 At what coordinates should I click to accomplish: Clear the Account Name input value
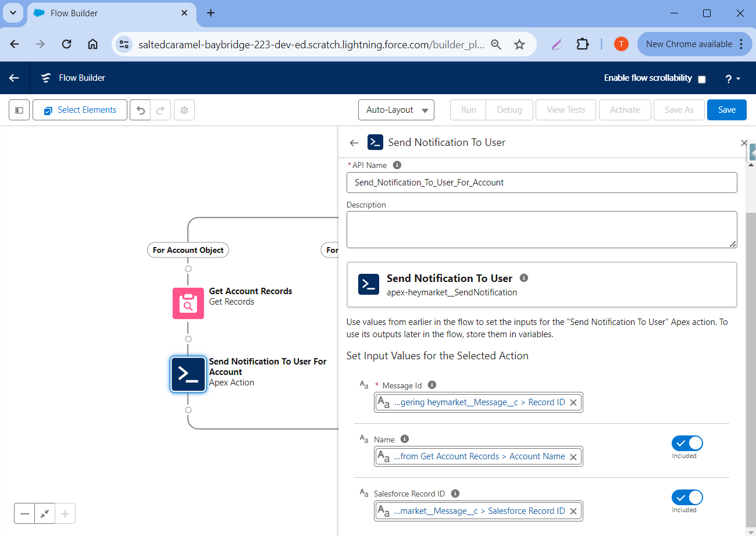pyautogui.click(x=573, y=456)
